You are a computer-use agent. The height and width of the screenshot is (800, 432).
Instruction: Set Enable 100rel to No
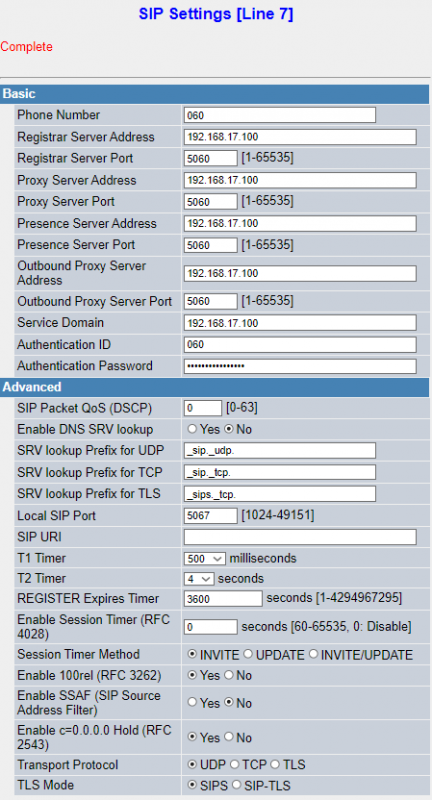click(228, 676)
